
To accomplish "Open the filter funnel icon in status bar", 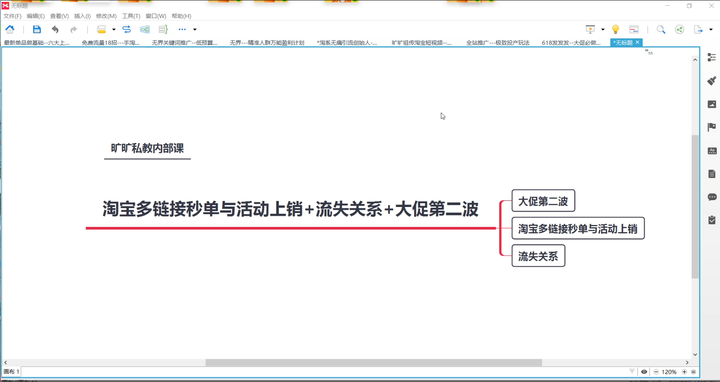I will (x=632, y=371).
